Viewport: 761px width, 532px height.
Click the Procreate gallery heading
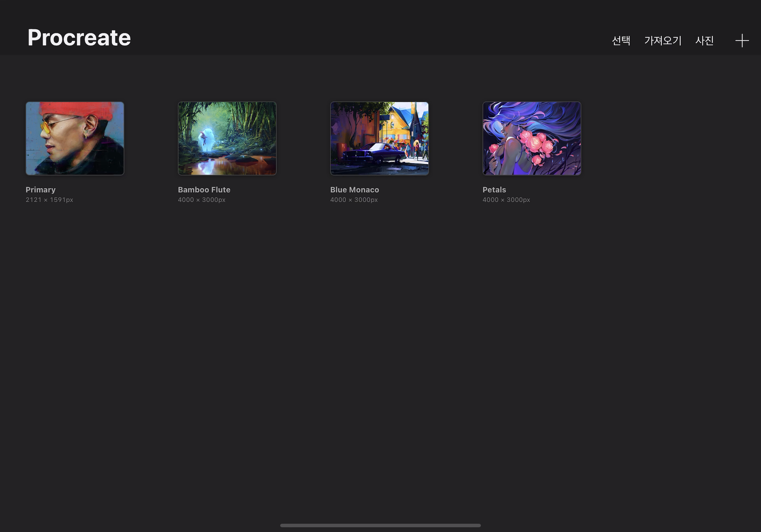pyautogui.click(x=79, y=38)
